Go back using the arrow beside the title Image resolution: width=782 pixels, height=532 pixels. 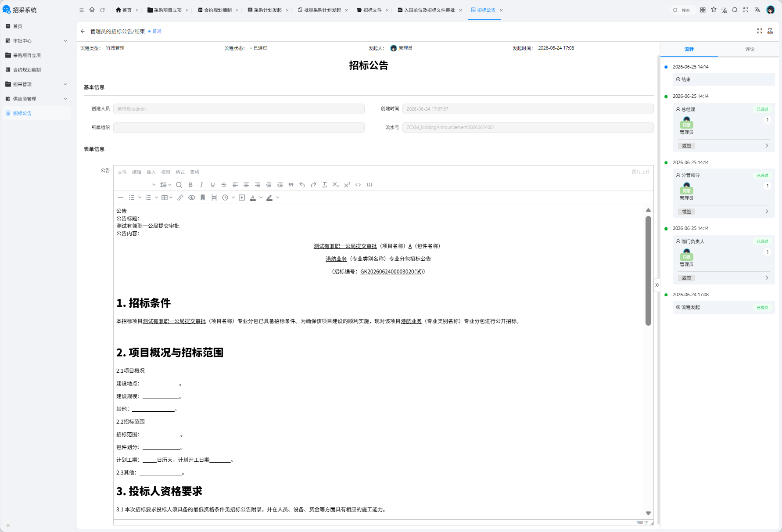click(83, 31)
